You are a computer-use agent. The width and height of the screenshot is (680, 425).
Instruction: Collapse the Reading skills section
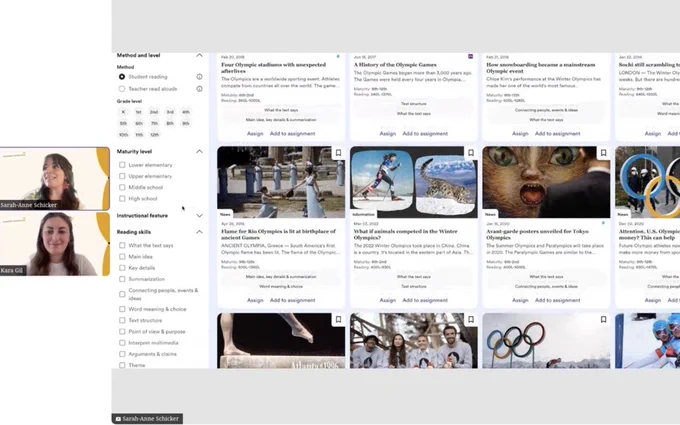pos(199,232)
